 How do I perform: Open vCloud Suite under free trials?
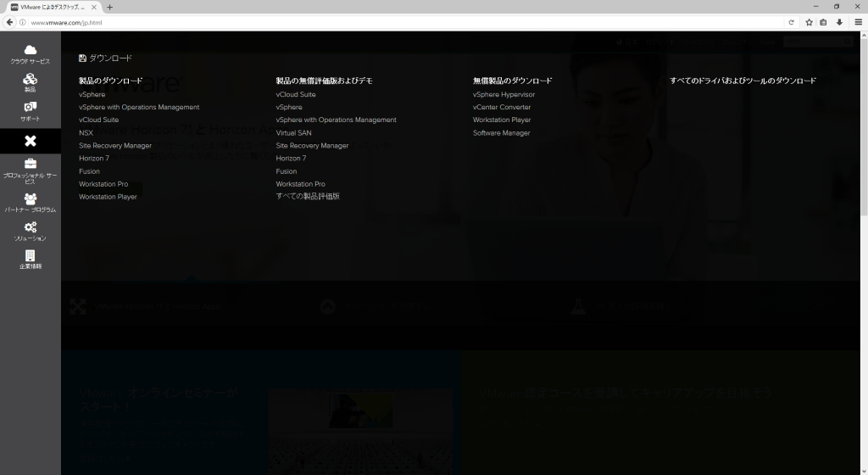pyautogui.click(x=296, y=95)
